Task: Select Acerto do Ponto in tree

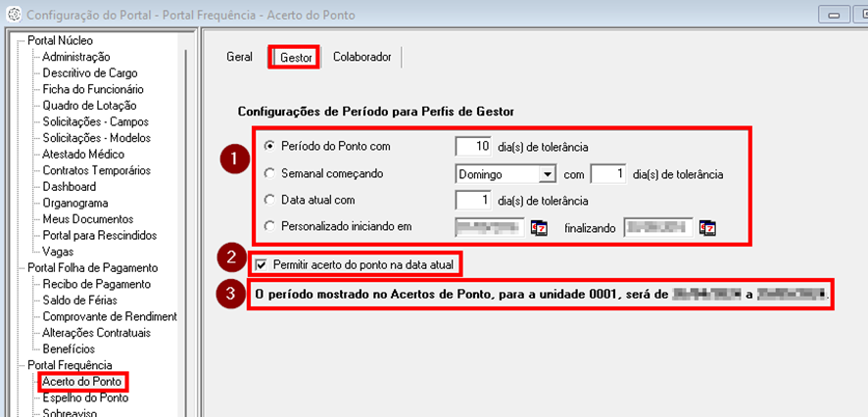Action: click(x=81, y=381)
